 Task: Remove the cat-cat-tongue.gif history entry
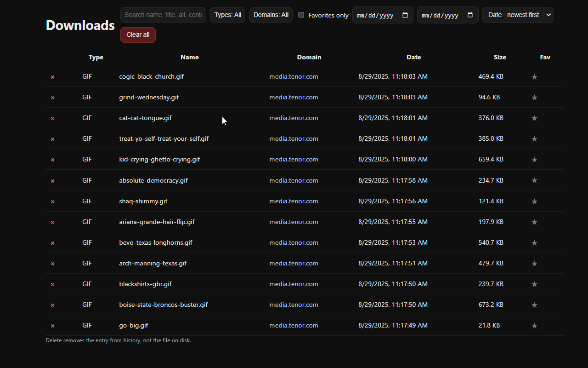52,118
